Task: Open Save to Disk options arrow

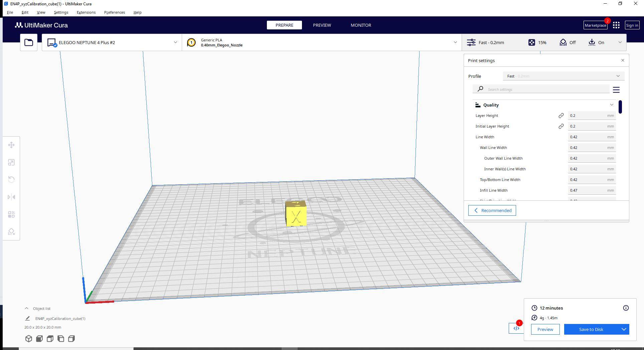Action: [x=624, y=329]
